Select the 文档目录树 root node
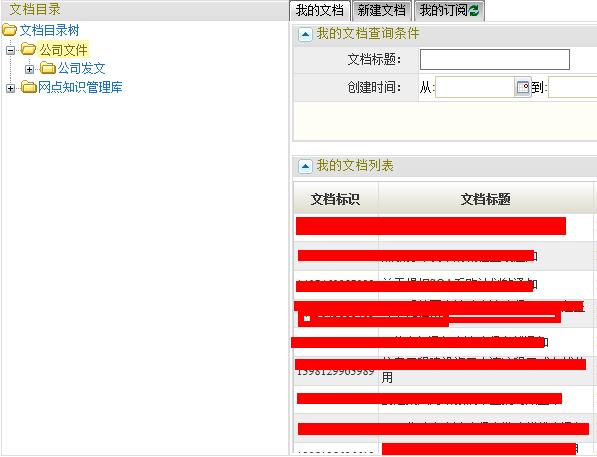 (49, 30)
